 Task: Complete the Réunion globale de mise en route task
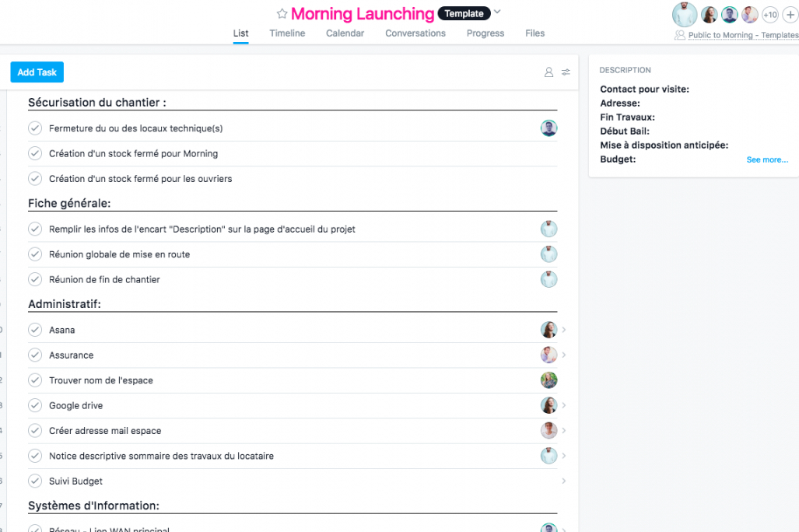point(35,254)
